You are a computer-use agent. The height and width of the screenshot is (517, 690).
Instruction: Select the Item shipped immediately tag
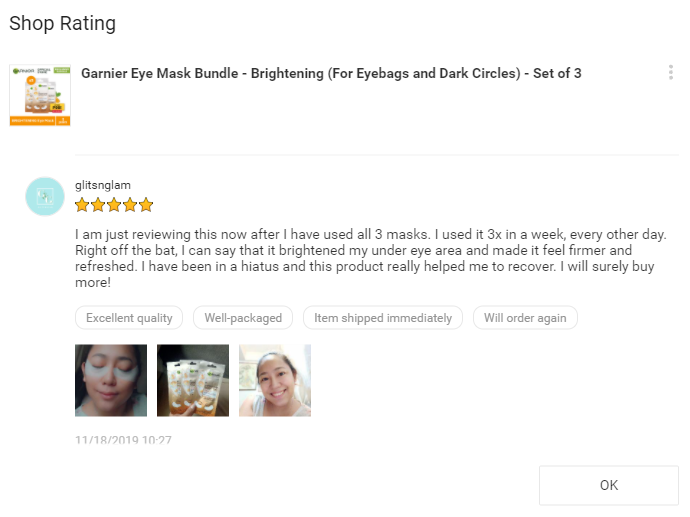(383, 318)
